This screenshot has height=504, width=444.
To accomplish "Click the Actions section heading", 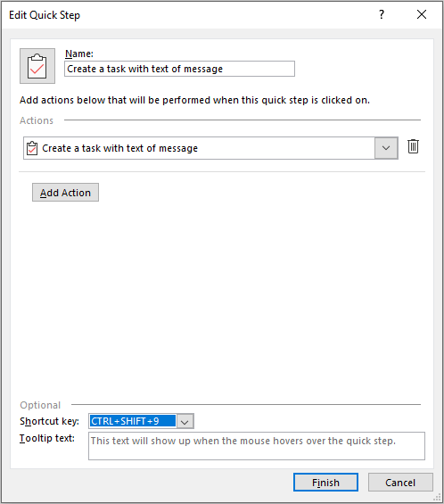I will (37, 120).
